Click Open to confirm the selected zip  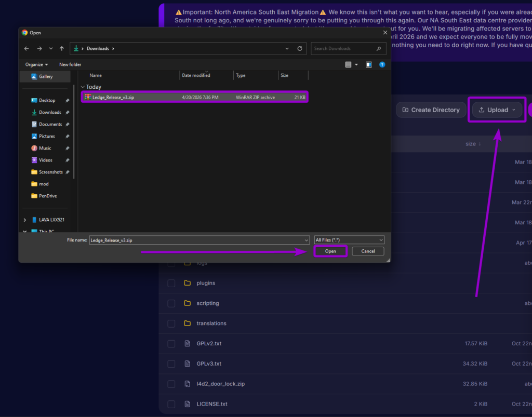[x=330, y=251]
